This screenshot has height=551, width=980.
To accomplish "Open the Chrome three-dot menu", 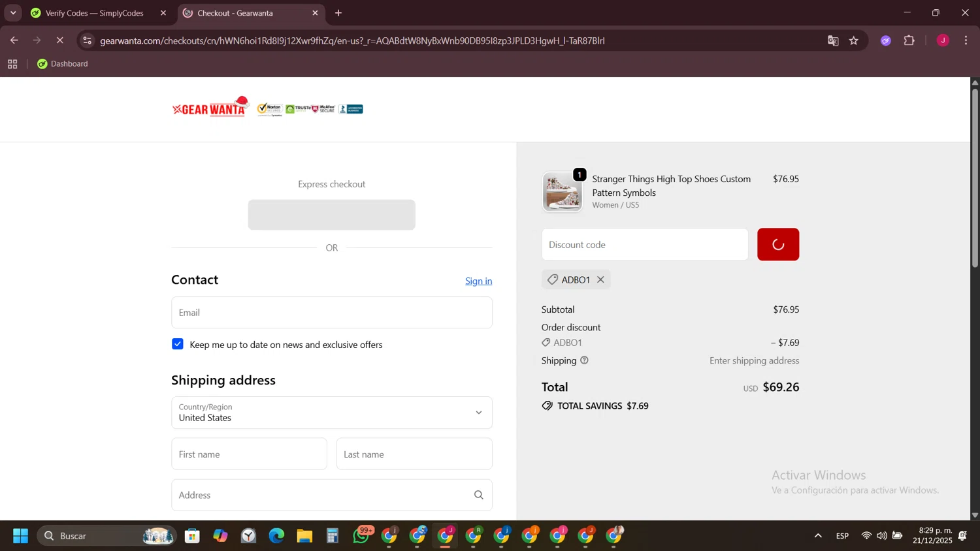I will pos(966,40).
